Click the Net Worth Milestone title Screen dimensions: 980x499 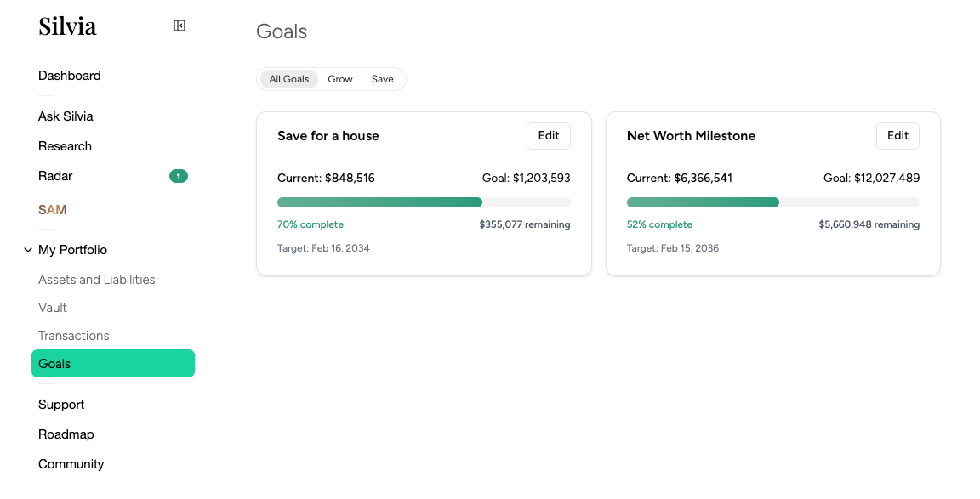692,136
